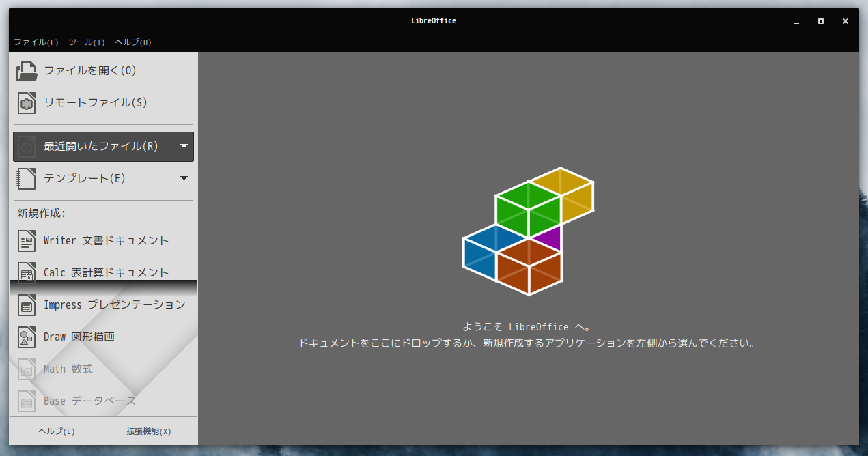Image resolution: width=868 pixels, height=456 pixels.
Task: Click the Base database icon
Action: 27,401
